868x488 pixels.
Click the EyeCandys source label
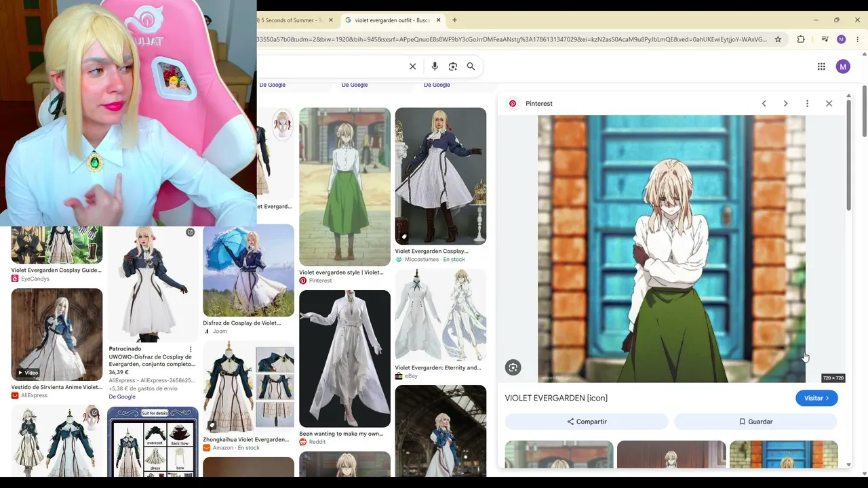tap(31, 279)
